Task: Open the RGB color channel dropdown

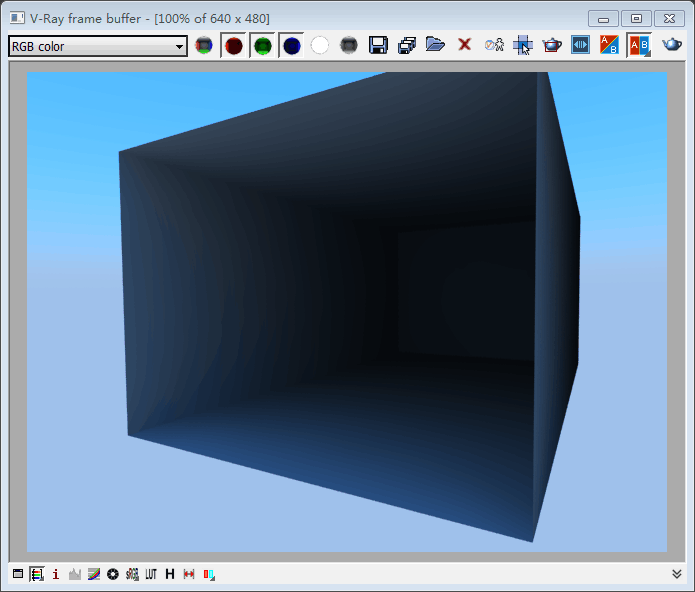Action: [x=97, y=46]
